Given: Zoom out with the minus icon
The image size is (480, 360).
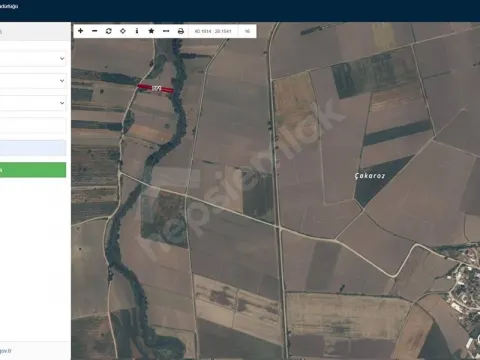Looking at the screenshot, I should [95, 31].
